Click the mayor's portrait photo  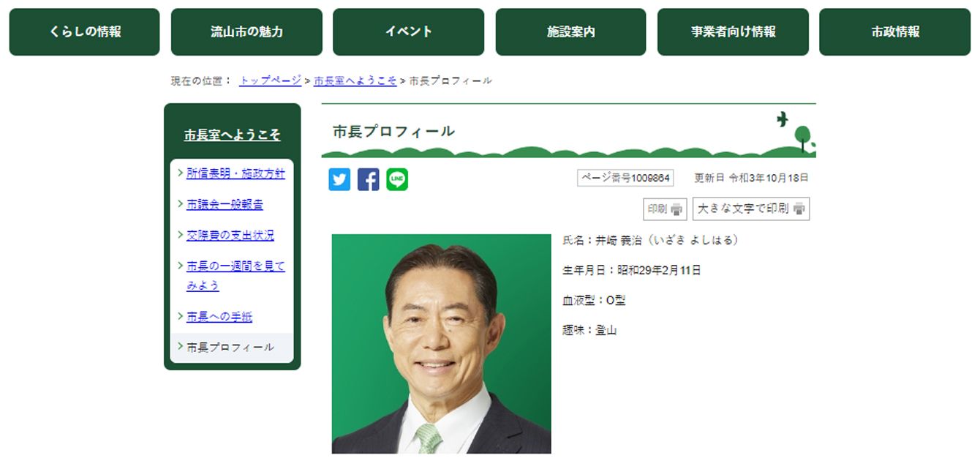(x=442, y=344)
